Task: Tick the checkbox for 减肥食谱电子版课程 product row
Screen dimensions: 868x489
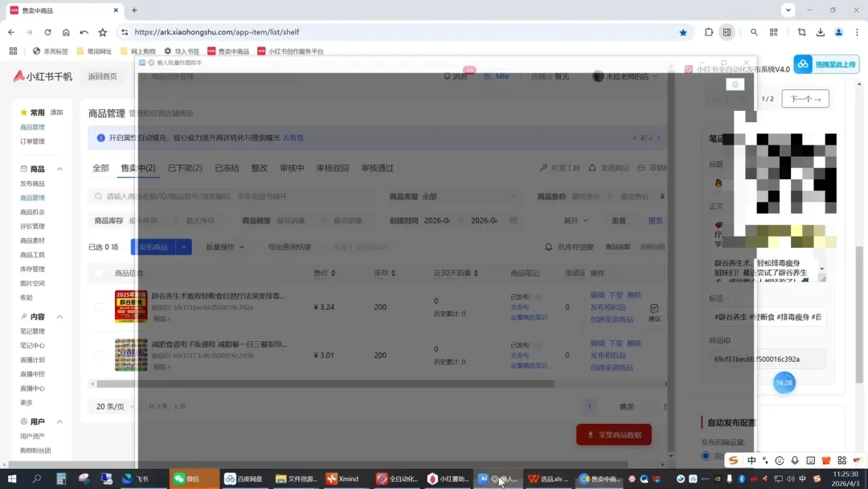Action: click(99, 355)
